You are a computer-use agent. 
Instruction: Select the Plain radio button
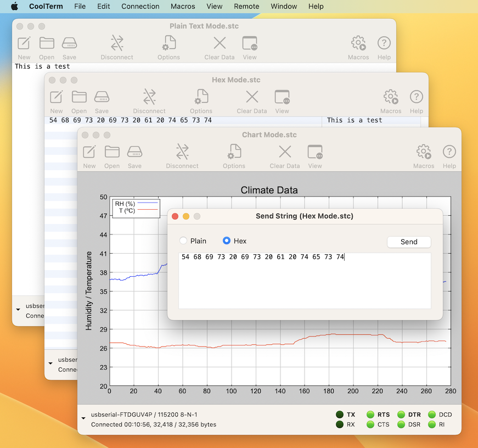183,241
